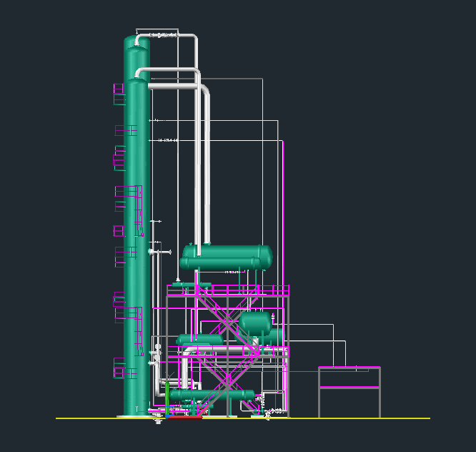Select the mid-level green vessel inside the structure
Screen dimensions: 476x452
pos(256,323)
